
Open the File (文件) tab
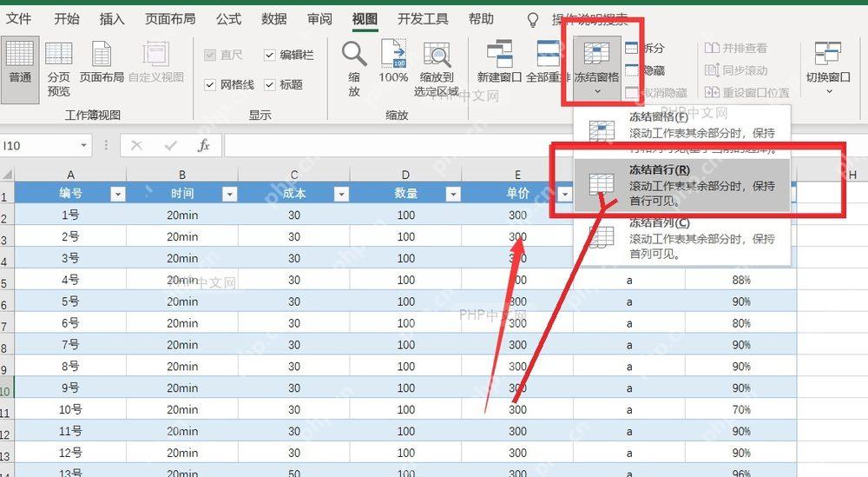[x=19, y=19]
